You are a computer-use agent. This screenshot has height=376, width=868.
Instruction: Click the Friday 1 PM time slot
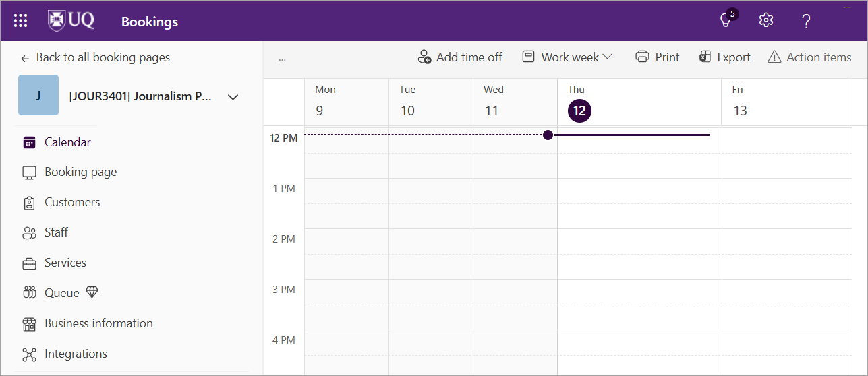(x=786, y=191)
